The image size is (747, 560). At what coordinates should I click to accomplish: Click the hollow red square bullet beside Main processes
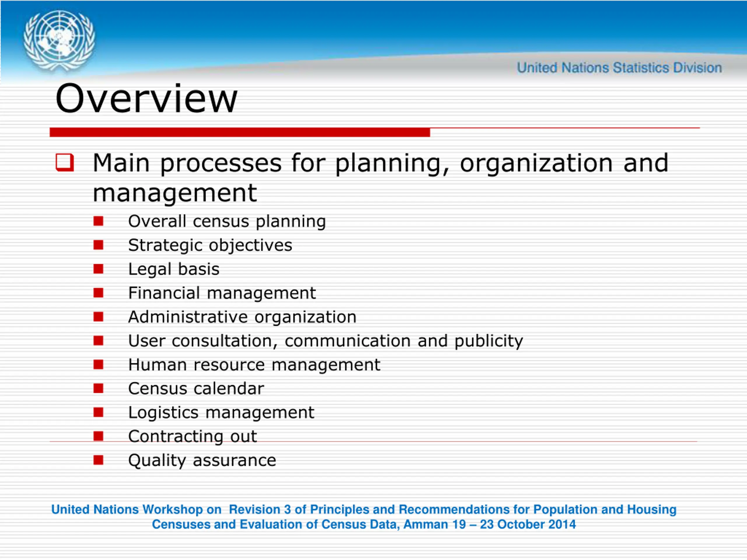click(x=64, y=163)
